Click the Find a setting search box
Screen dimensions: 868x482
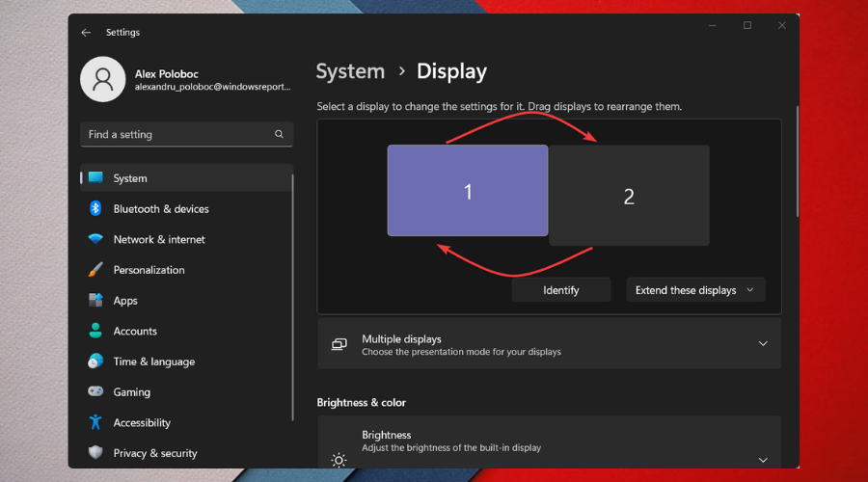click(186, 134)
